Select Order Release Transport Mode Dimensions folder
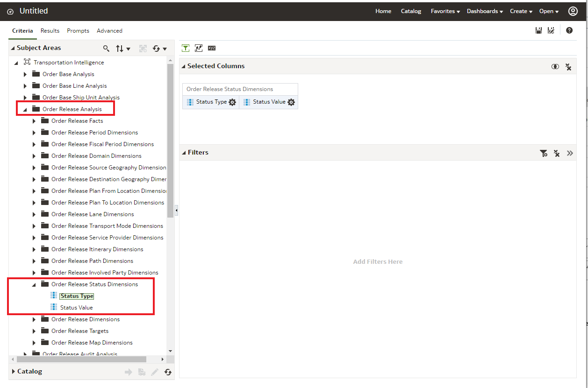Image resolution: width=588 pixels, height=388 pixels. pos(107,226)
